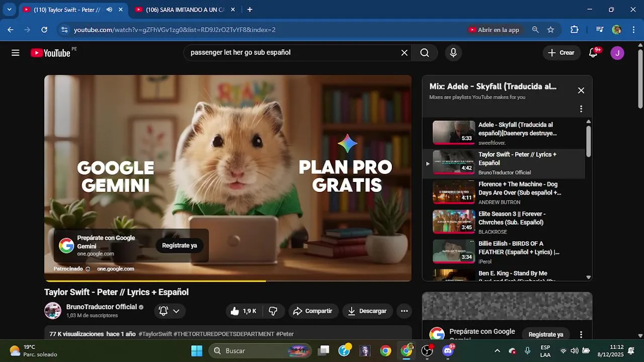Open the account avatar menu
Viewport: 644px width, 362px height.
617,53
